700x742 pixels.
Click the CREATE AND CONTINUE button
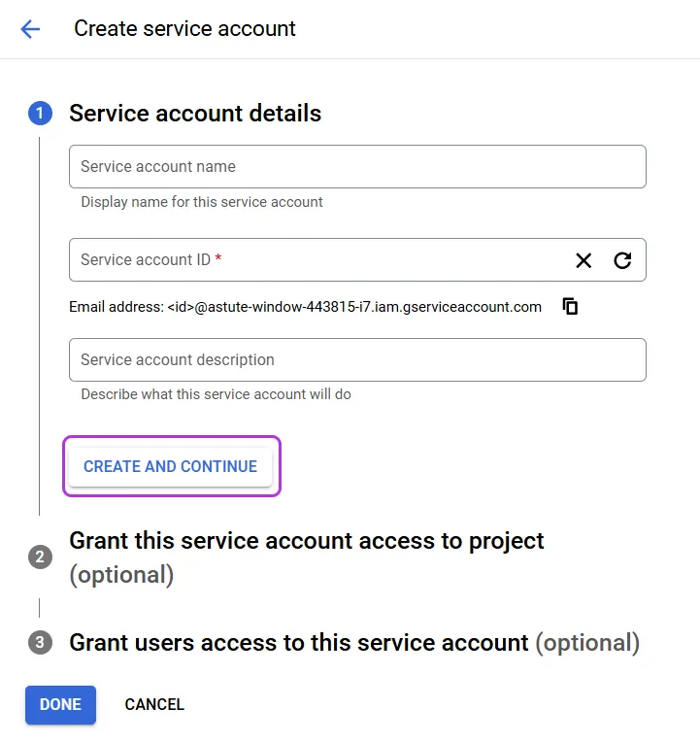(x=170, y=466)
